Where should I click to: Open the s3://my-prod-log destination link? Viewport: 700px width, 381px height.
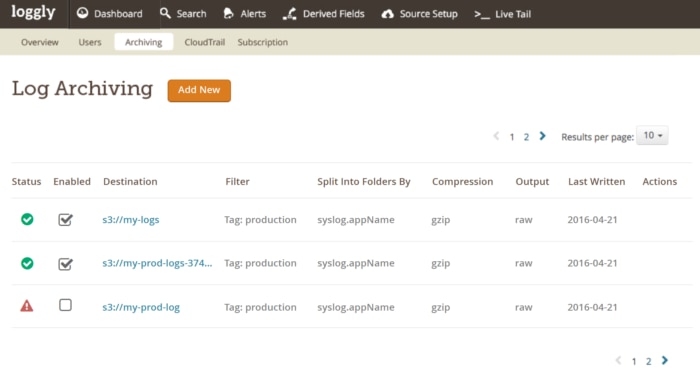tap(141, 307)
